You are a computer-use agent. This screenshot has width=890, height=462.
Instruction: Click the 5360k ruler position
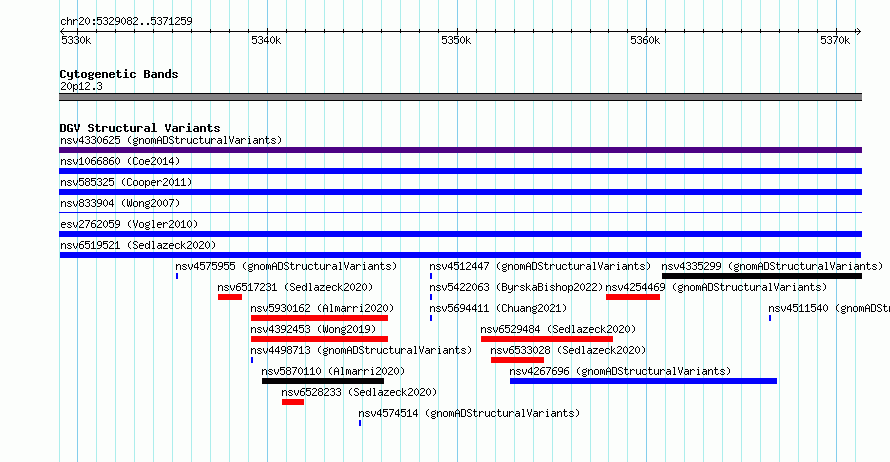click(x=645, y=40)
